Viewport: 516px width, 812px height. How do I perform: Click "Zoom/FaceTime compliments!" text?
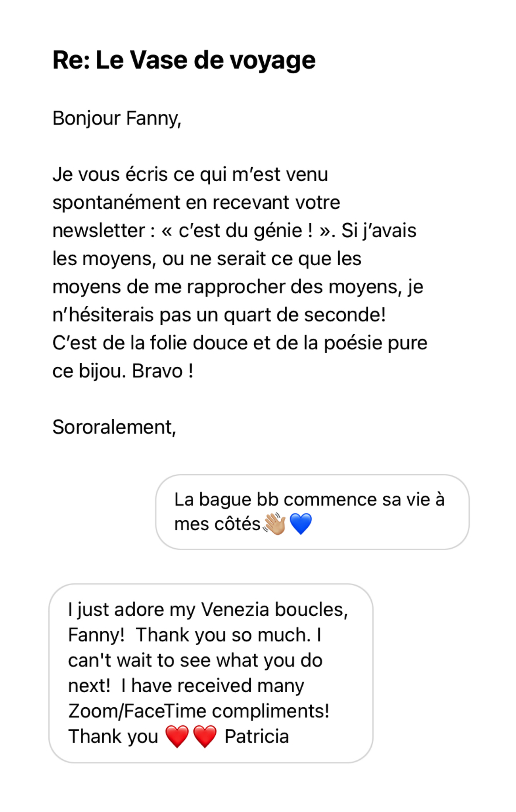(199, 711)
